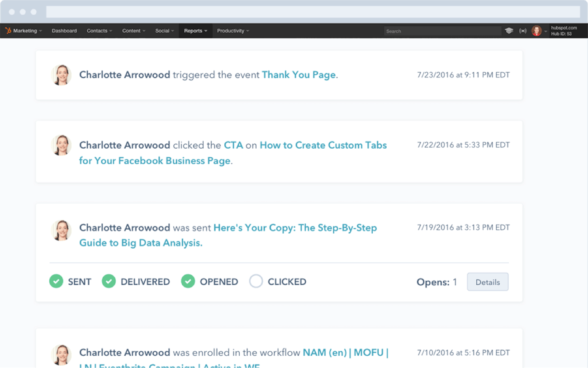The width and height of the screenshot is (588, 368).
Task: Click avatar on the CTA click event
Action: tap(61, 145)
